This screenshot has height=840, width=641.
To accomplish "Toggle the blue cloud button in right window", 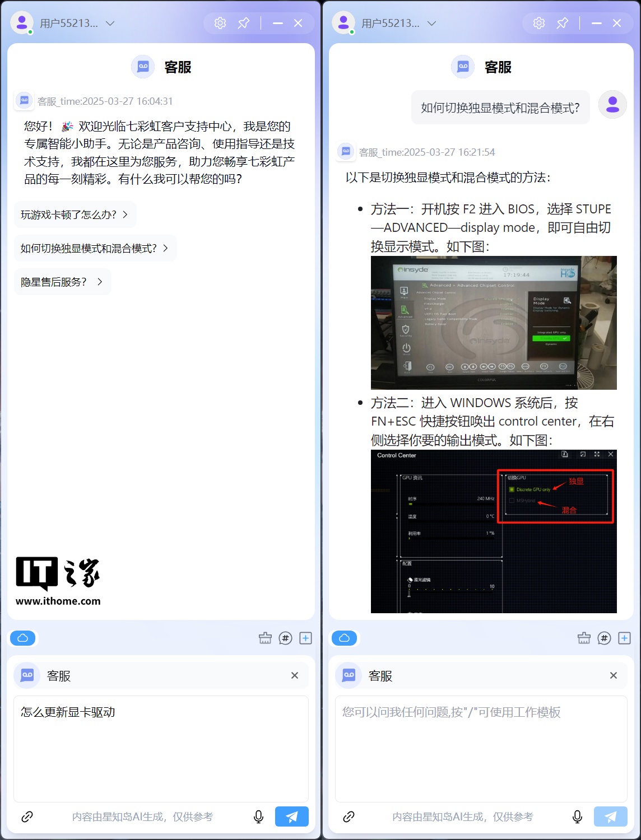I will (x=344, y=638).
